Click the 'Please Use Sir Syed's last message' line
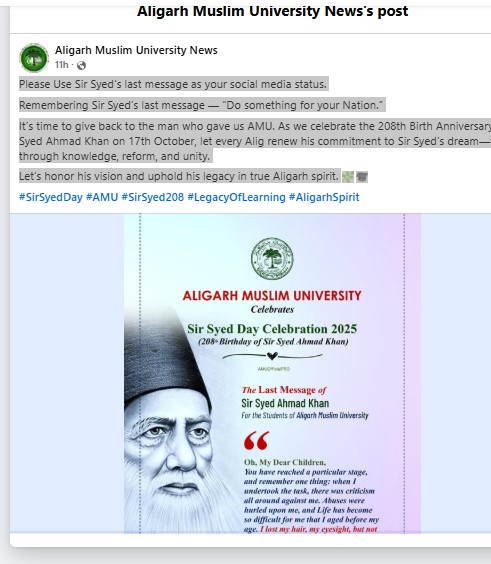This screenshot has height=564, width=491. click(x=173, y=84)
